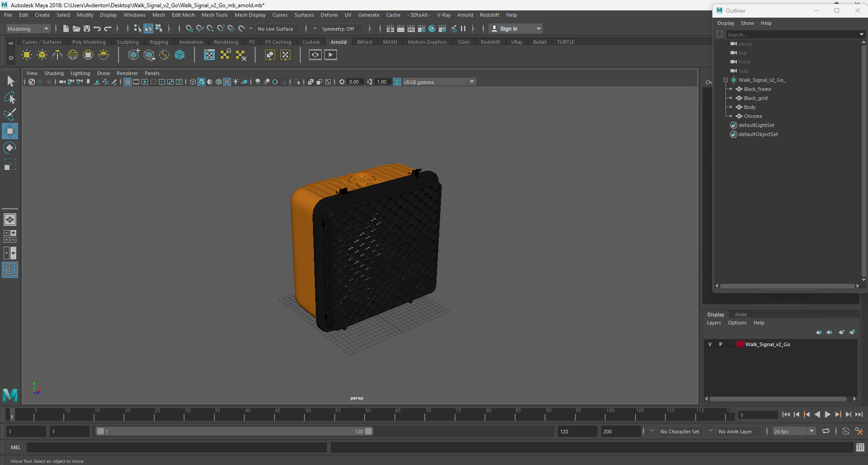Image resolution: width=868 pixels, height=465 pixels.
Task: Create Arnold area light from shelf
Action: (27, 55)
